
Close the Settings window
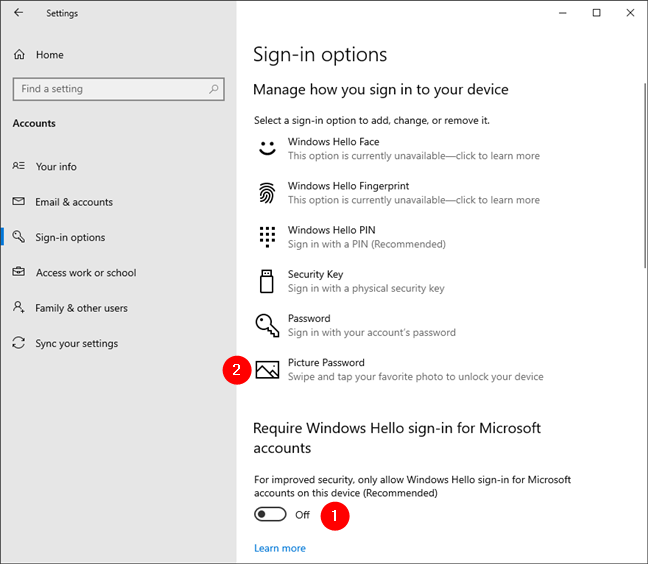point(630,13)
